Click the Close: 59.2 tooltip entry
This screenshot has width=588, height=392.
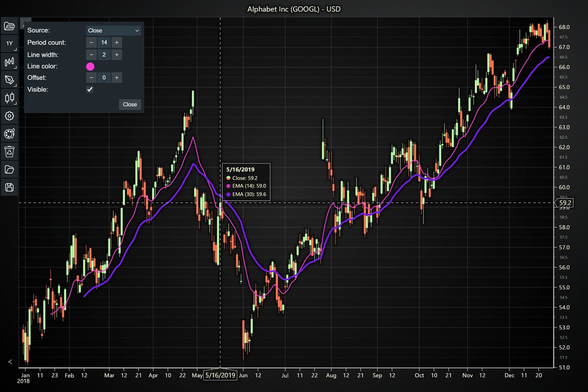coord(242,178)
